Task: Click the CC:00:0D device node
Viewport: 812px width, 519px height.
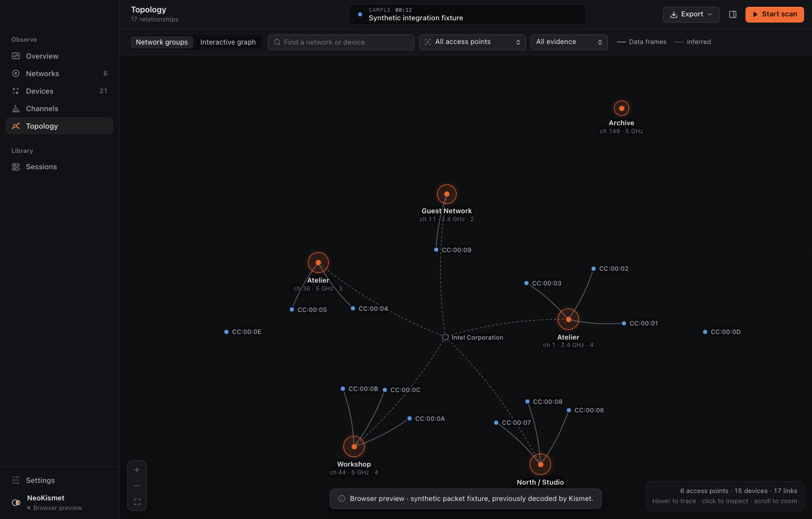Action: coord(705,332)
